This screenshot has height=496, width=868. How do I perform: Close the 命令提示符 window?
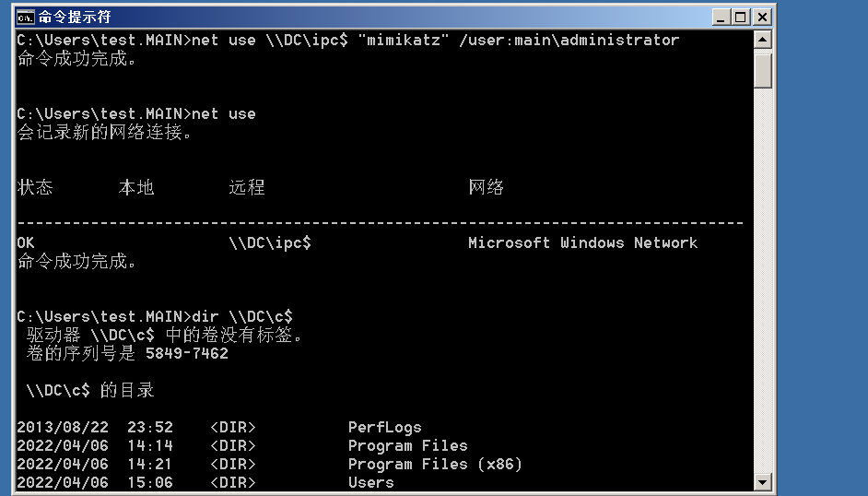[762, 17]
